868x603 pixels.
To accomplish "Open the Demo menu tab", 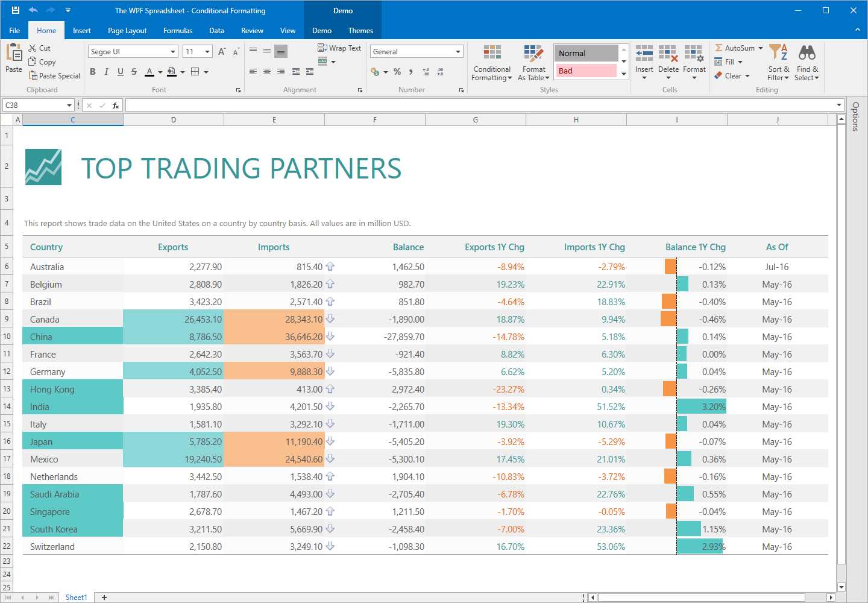I will pyautogui.click(x=322, y=30).
